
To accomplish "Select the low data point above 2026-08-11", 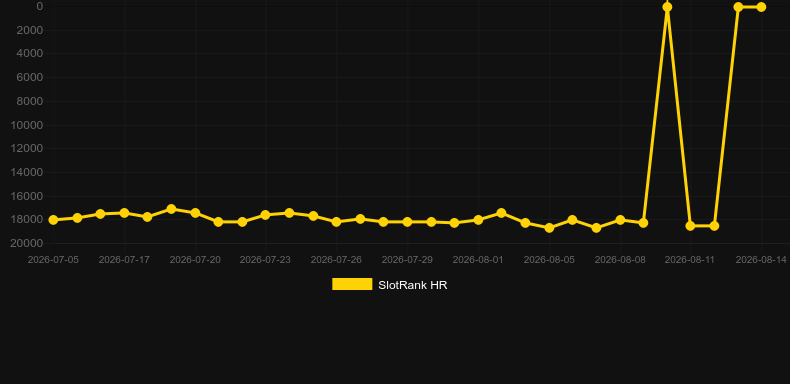I will (690, 226).
